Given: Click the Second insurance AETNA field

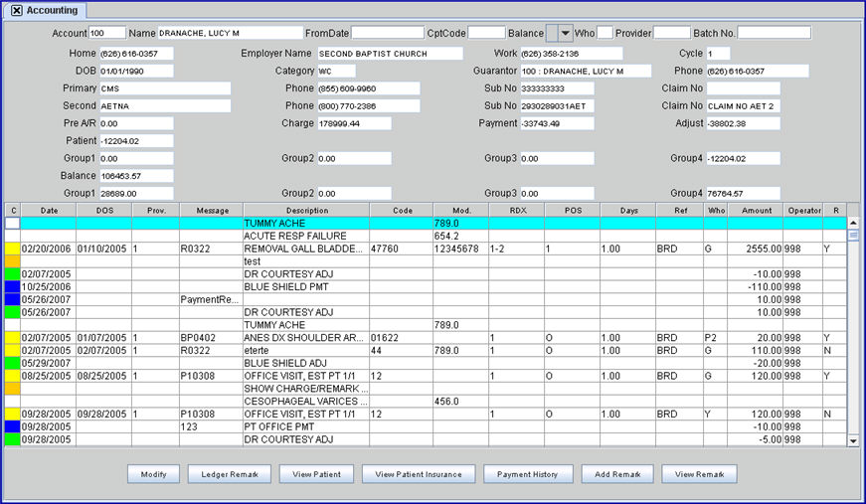Looking at the screenshot, I should (x=165, y=106).
